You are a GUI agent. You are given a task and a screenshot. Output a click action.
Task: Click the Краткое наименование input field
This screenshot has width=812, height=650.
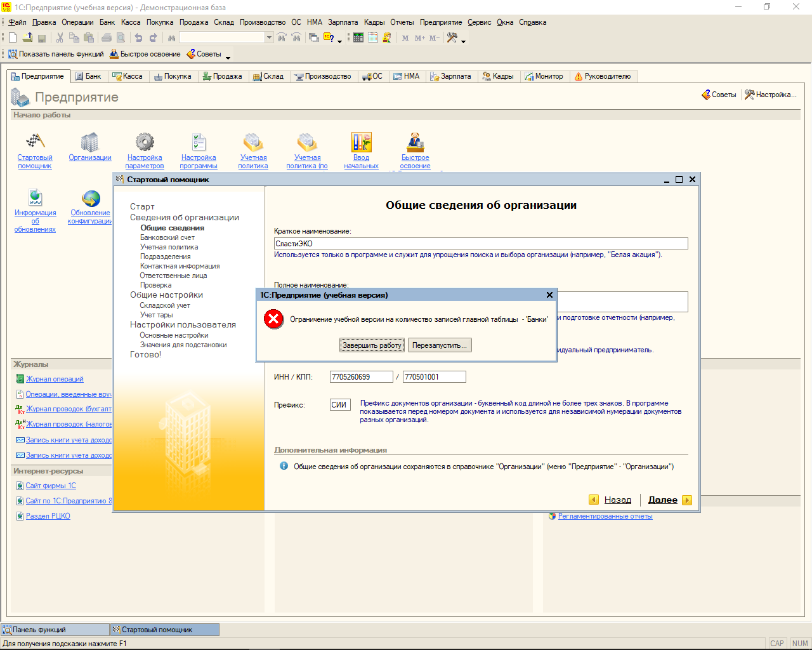481,243
